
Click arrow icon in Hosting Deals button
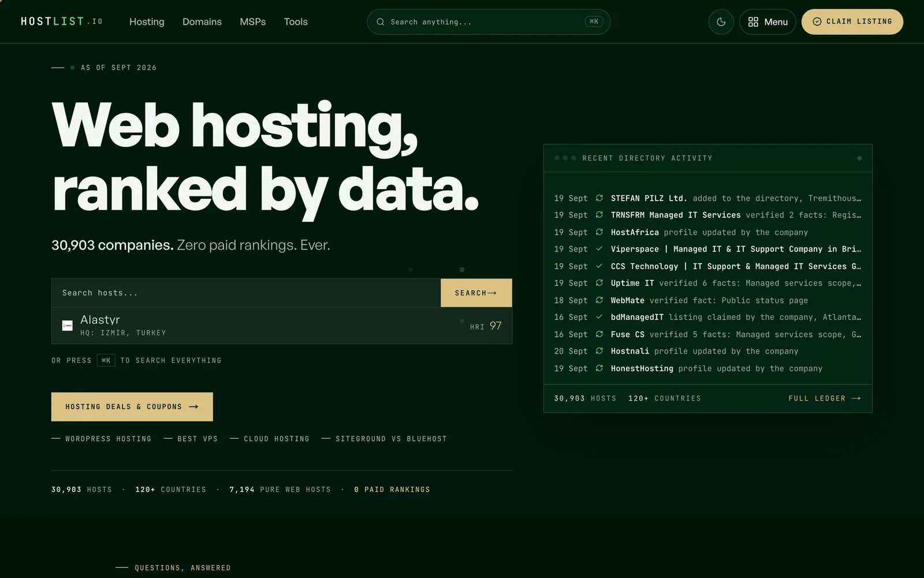[193, 407]
